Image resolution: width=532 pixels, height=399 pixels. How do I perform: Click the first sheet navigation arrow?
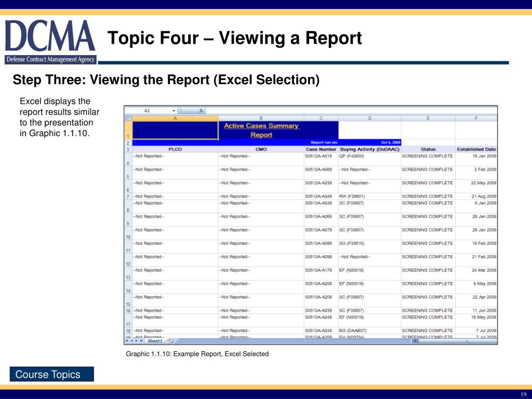click(127, 341)
